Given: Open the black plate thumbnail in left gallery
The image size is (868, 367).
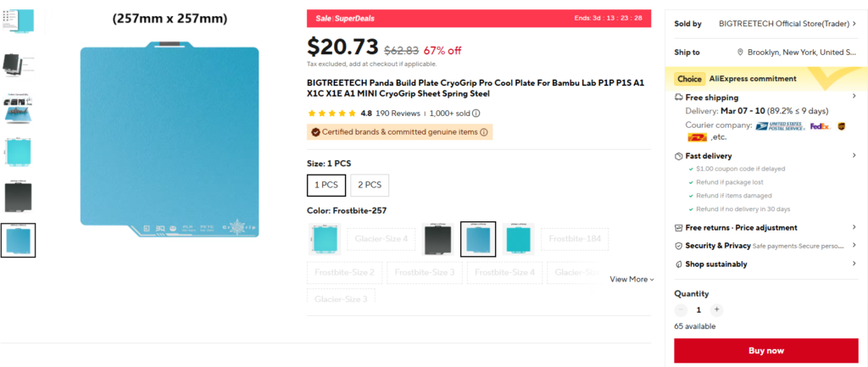Looking at the screenshot, I should (19, 196).
